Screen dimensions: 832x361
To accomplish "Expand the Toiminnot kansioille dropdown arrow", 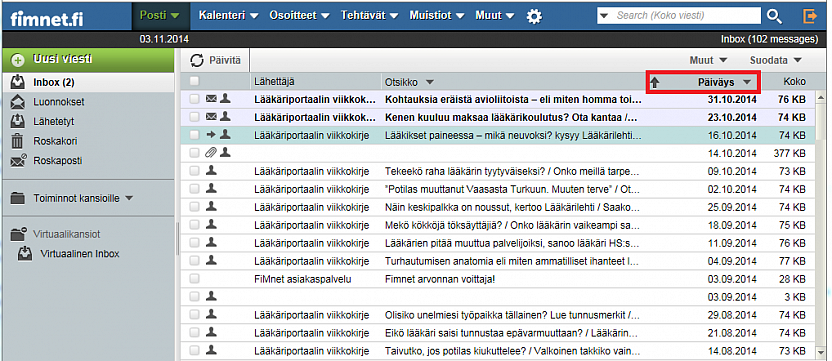I will coord(129,199).
